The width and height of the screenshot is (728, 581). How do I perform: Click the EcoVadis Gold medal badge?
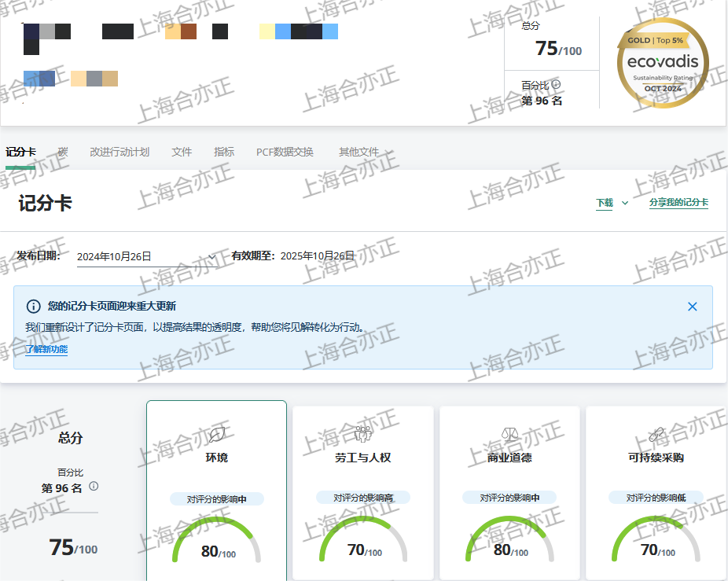point(663,63)
